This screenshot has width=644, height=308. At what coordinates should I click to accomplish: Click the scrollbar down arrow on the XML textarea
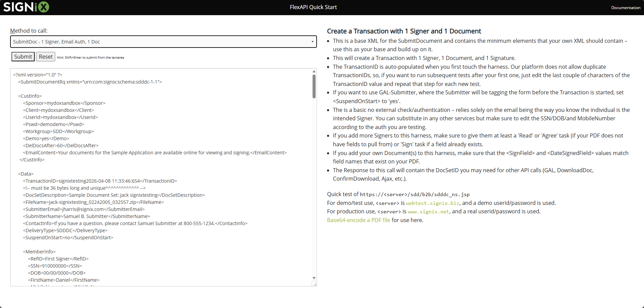(314, 278)
